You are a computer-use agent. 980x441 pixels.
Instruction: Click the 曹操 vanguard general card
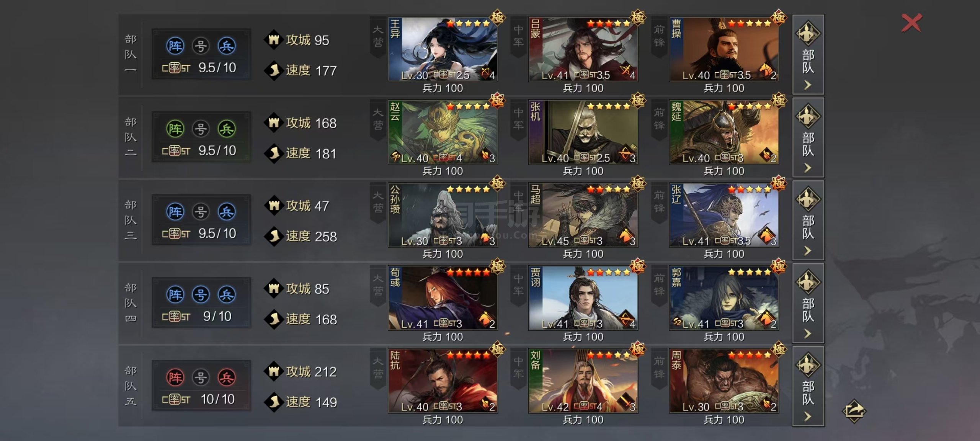coord(724,49)
